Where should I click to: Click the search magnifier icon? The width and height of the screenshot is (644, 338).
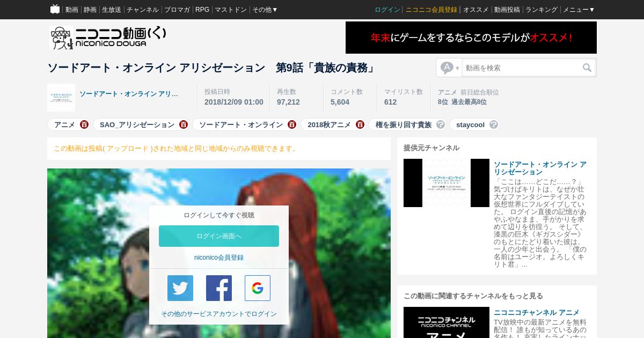(x=587, y=68)
